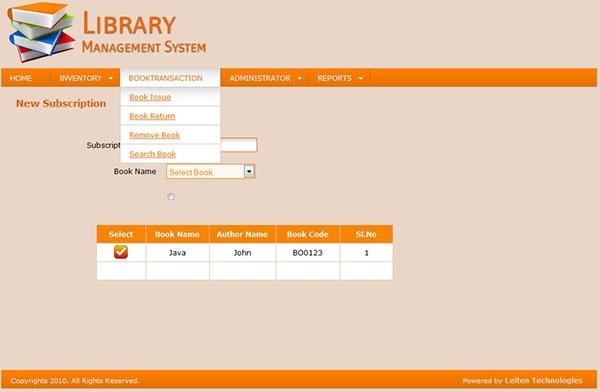Click the Copyrights 2010 footer text
This screenshot has width=600, height=392.
(x=75, y=381)
